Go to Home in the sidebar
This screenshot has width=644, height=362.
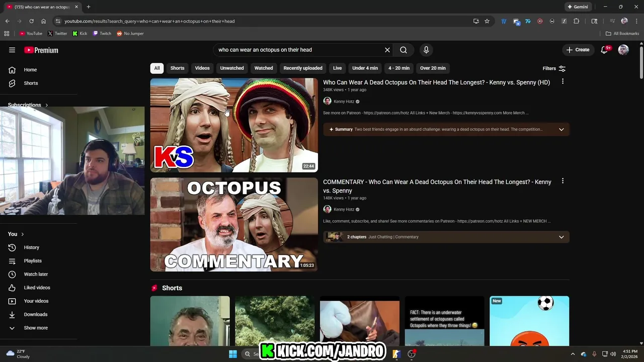30,70
